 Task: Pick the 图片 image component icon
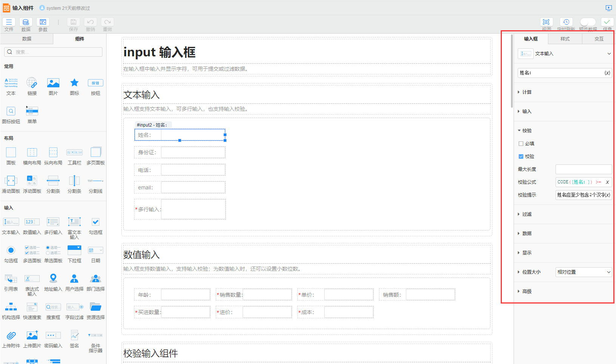(53, 83)
